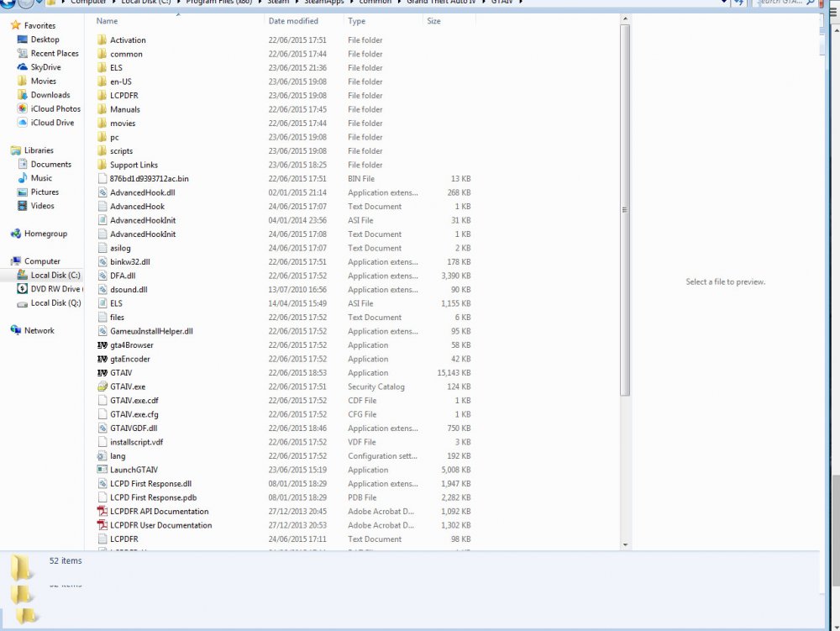
Task: Select dsound.dll file
Action: (129, 289)
